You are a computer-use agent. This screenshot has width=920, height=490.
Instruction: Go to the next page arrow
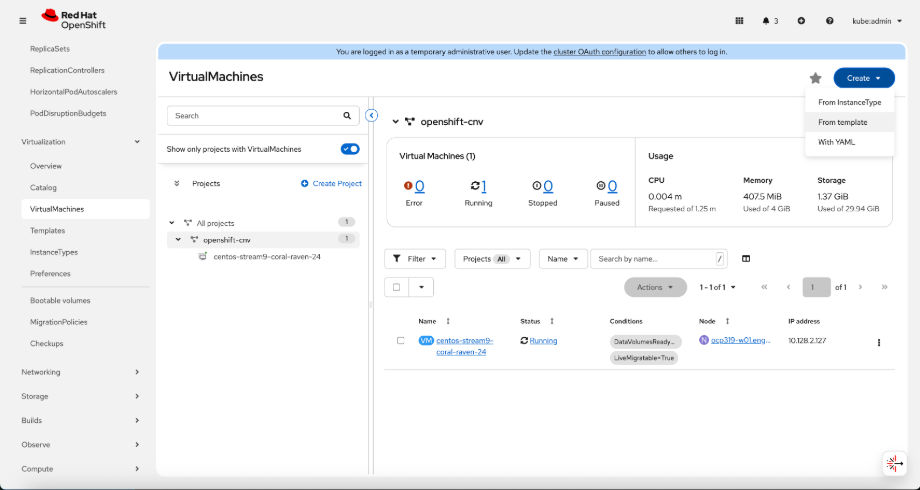(860, 287)
